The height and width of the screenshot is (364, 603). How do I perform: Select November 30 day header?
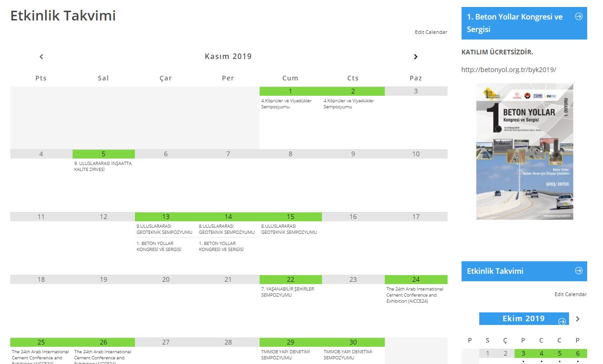tap(353, 342)
